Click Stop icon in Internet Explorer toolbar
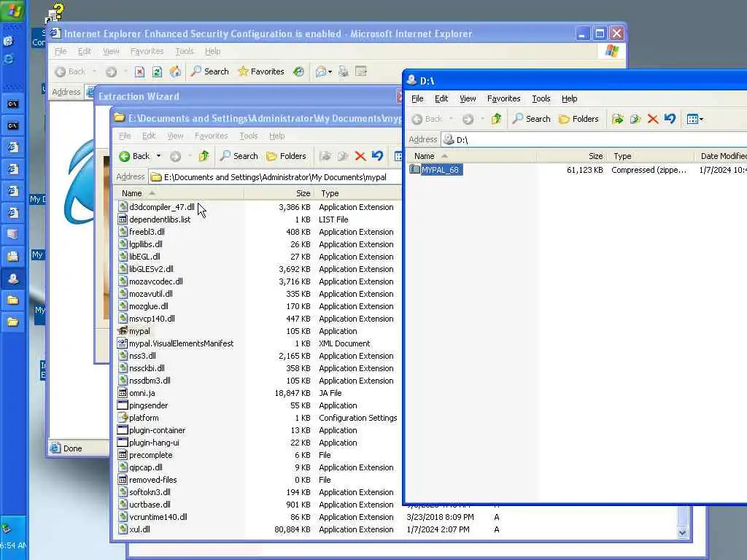This screenshot has width=747, height=560. point(139,71)
